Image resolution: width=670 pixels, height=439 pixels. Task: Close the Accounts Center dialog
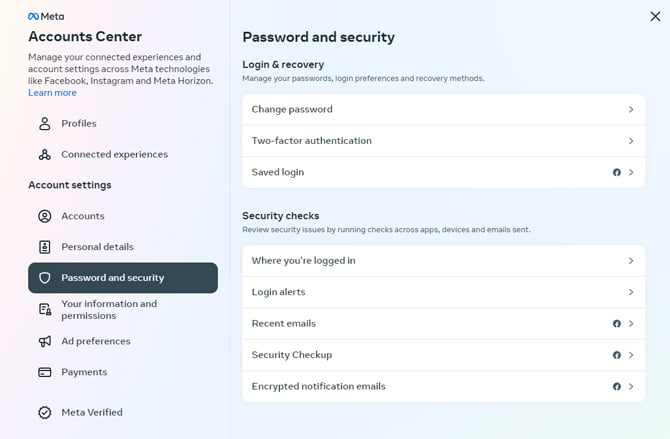coord(655,16)
